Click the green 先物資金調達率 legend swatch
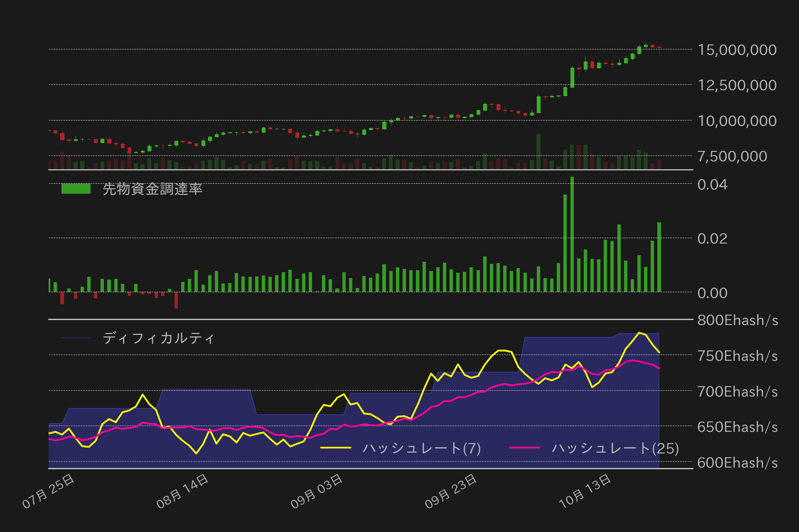 pyautogui.click(x=76, y=189)
